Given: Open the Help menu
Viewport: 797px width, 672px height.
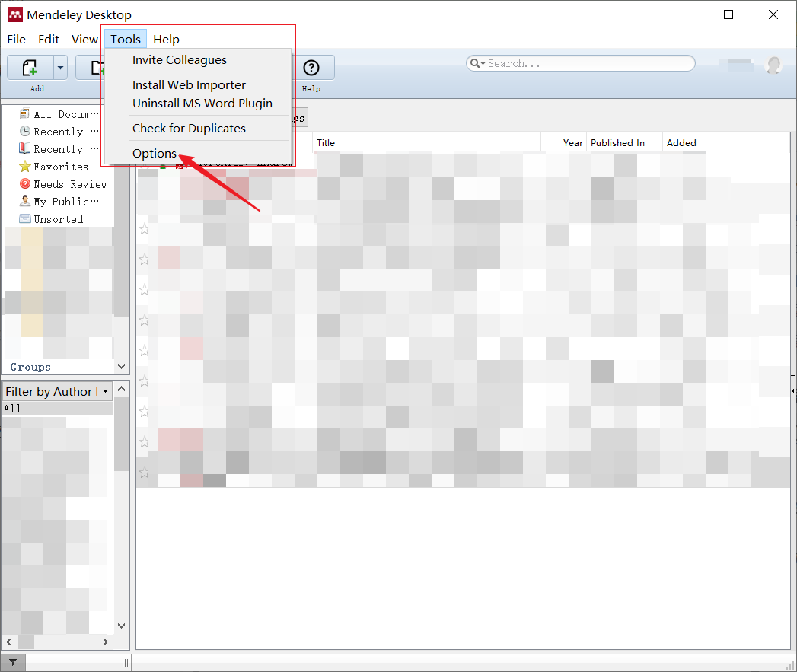Looking at the screenshot, I should coord(166,39).
